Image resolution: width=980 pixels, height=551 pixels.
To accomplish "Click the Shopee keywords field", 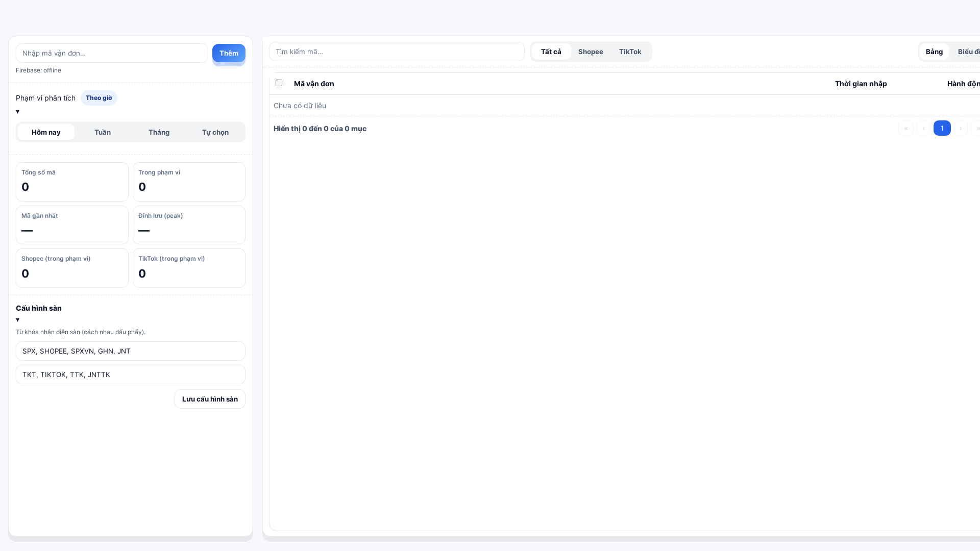I will point(131,351).
